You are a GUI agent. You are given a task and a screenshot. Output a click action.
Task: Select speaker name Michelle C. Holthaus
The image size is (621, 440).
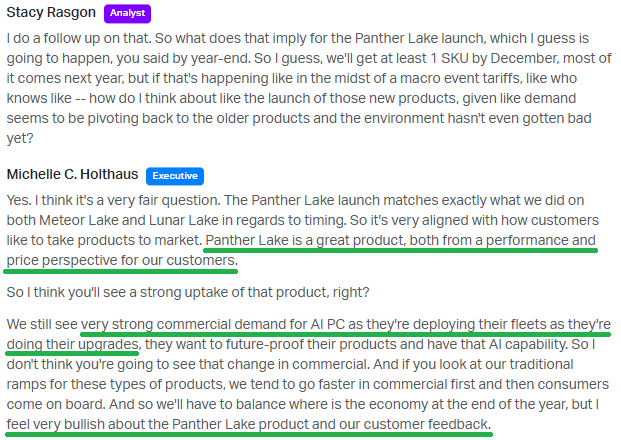[x=72, y=174]
